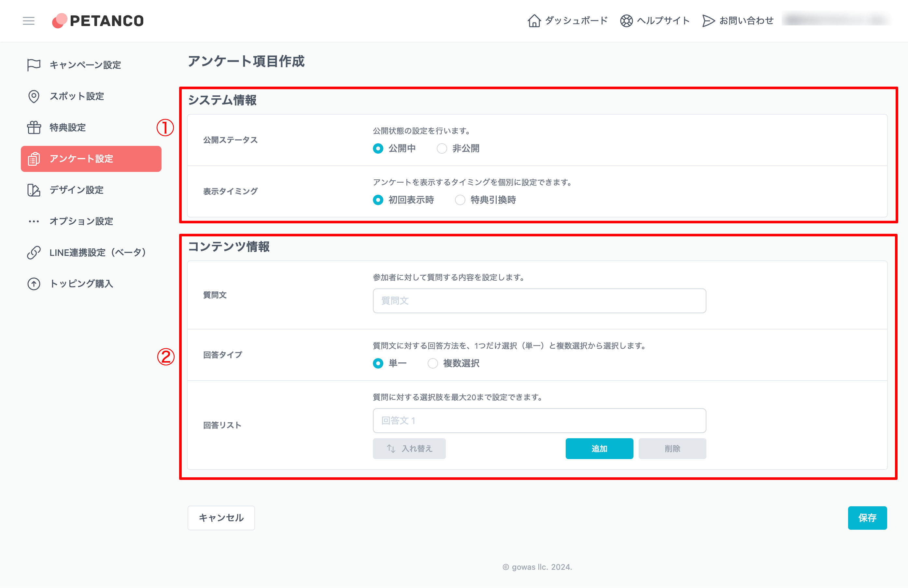The width and height of the screenshot is (908, 588).
Task: Select the 複数選択 answer type radio
Action: pos(433,363)
